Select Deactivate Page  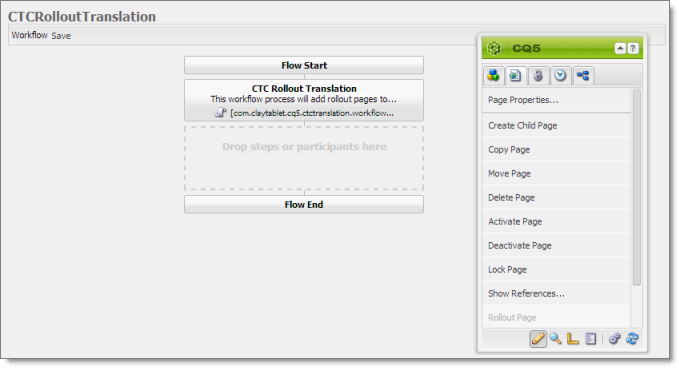[x=556, y=246]
